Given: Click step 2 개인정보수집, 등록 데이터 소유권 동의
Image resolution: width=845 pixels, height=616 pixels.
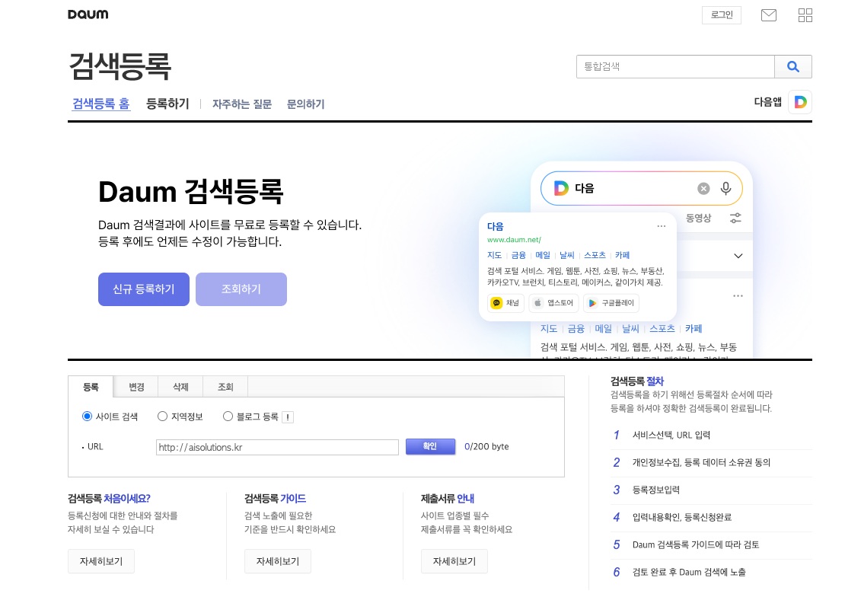Looking at the screenshot, I should tap(701, 462).
